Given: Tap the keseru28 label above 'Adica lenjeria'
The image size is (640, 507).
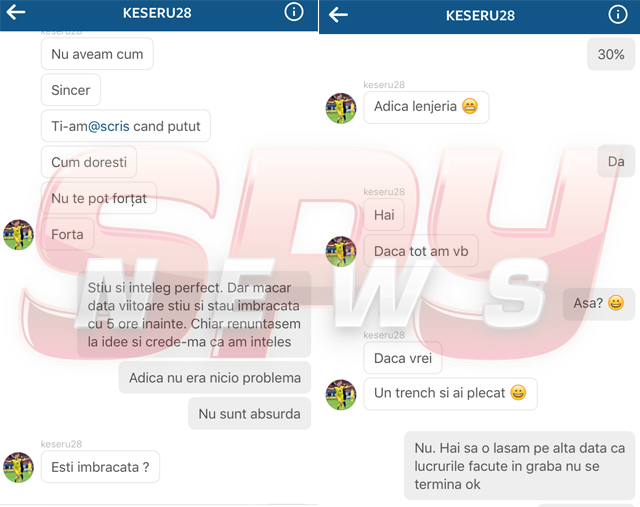Looking at the screenshot, I should pos(384,84).
